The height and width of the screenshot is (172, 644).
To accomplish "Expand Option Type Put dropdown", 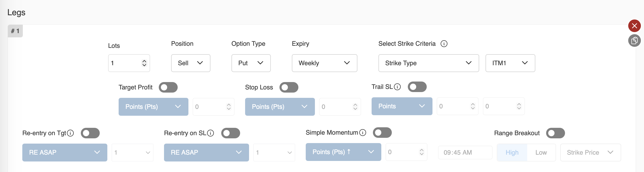I will tap(251, 63).
